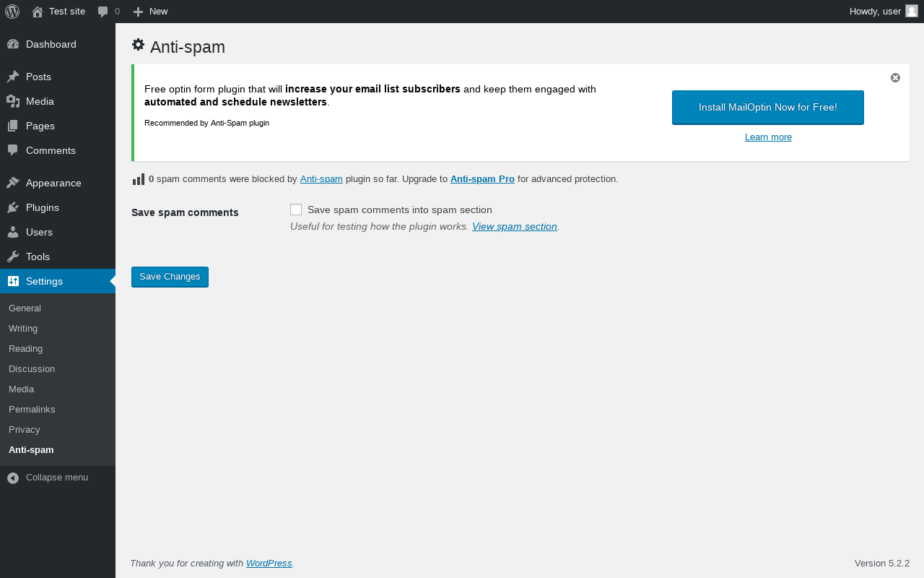Image resolution: width=924 pixels, height=578 pixels.
Task: Open the View spam section link
Action: click(x=514, y=226)
